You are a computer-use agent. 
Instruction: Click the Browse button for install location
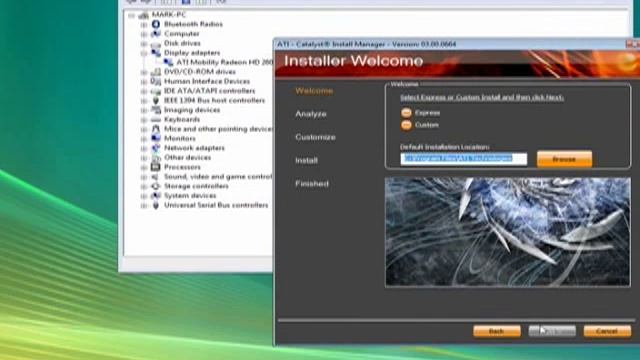point(564,159)
